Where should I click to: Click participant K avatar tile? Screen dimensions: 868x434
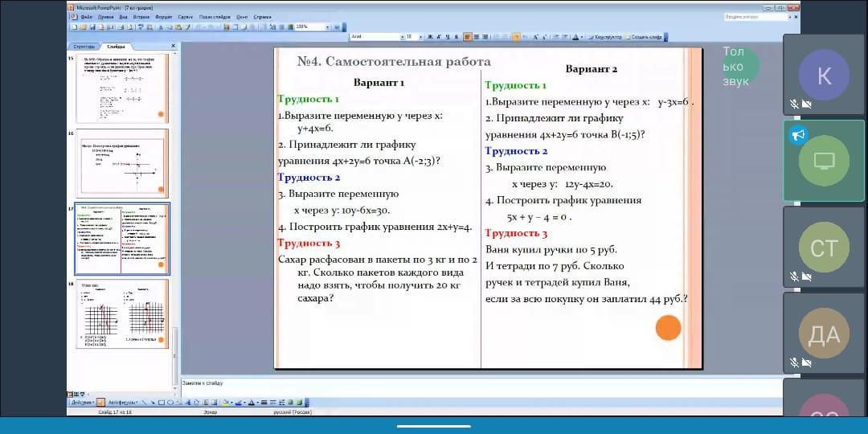pos(824,74)
